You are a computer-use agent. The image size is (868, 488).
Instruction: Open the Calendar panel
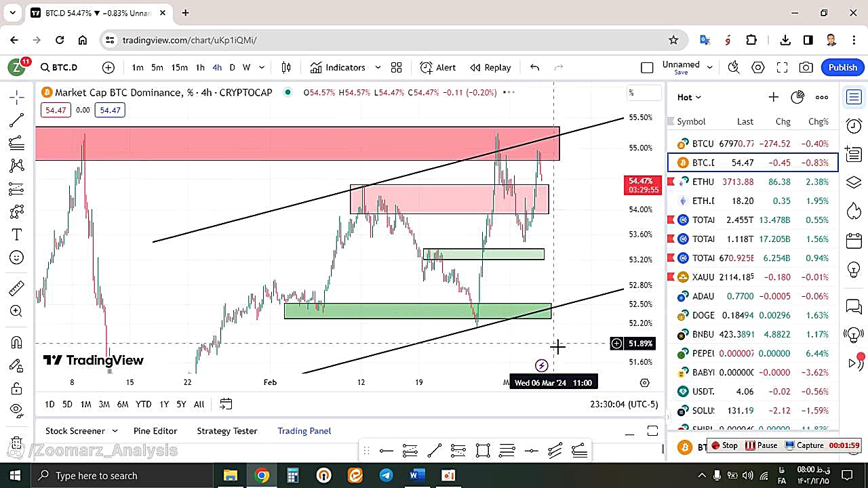click(854, 241)
